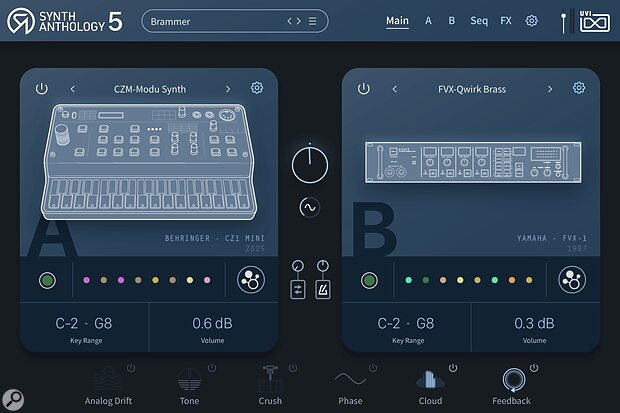Image resolution: width=620 pixels, height=413 pixels.
Task: Click the Phase effect waveform icon
Action: [350, 379]
